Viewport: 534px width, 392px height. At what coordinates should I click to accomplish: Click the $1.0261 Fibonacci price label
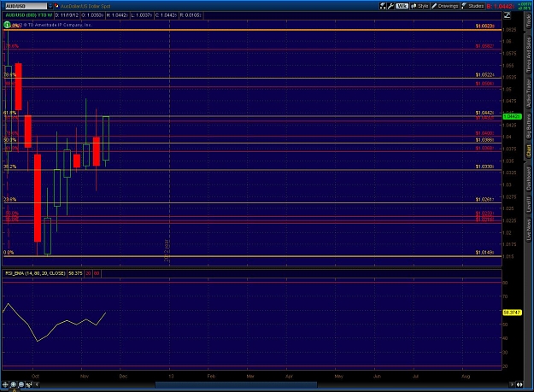(x=484, y=199)
